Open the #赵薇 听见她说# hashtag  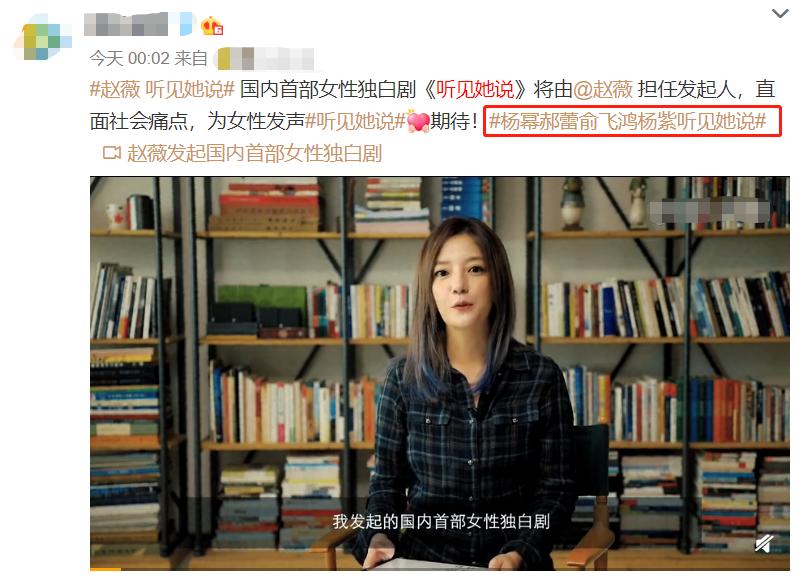click(x=162, y=89)
